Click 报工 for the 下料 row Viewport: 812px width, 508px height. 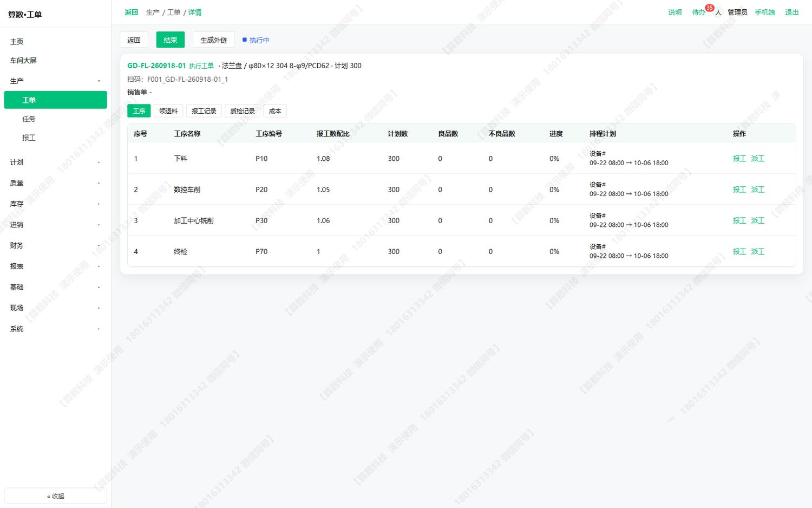739,159
